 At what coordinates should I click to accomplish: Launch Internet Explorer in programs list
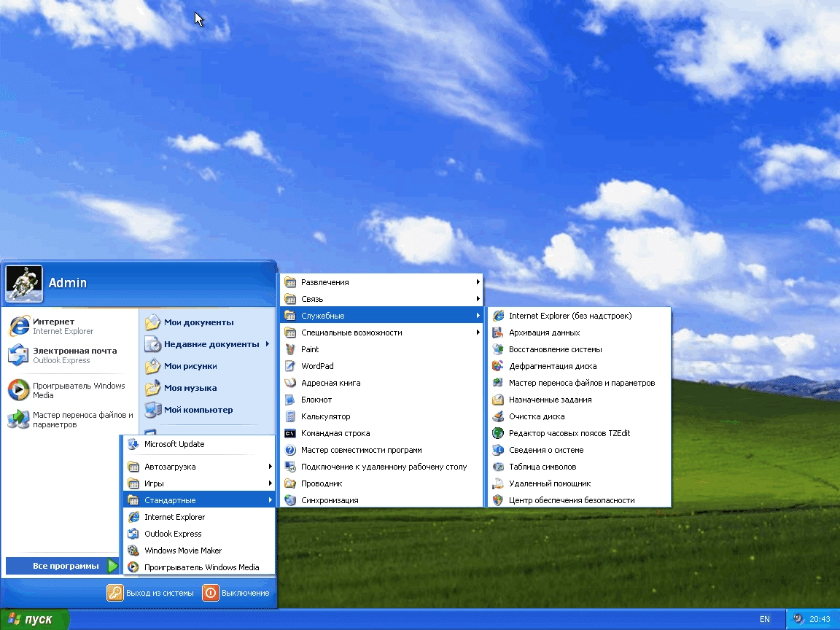199,517
